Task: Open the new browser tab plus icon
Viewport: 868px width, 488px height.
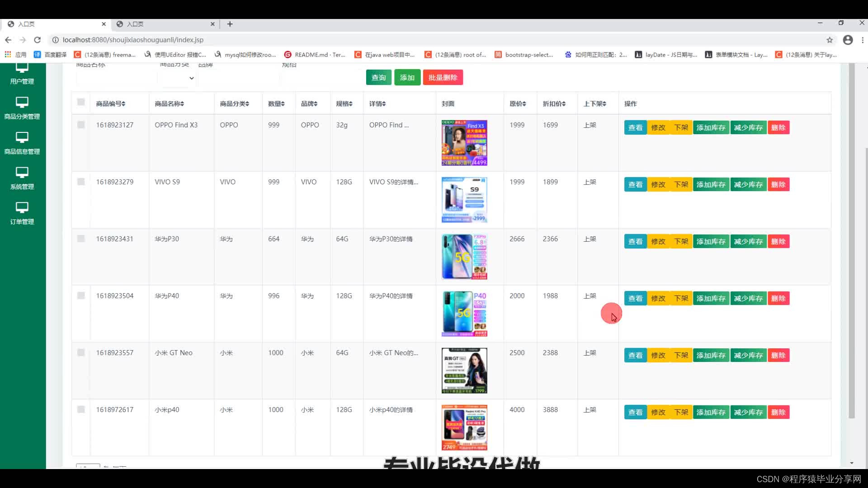Action: 230,24
